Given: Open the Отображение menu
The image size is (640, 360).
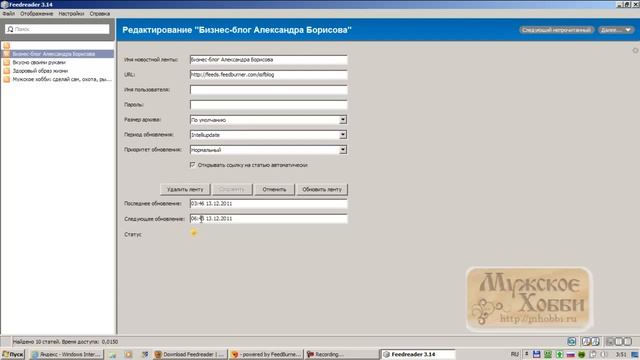Looking at the screenshot, I should (x=37, y=13).
